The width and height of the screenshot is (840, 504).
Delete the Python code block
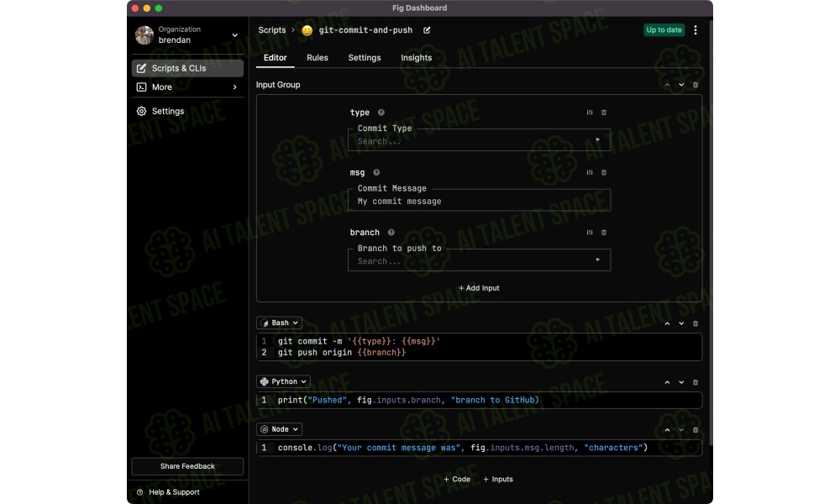click(696, 382)
